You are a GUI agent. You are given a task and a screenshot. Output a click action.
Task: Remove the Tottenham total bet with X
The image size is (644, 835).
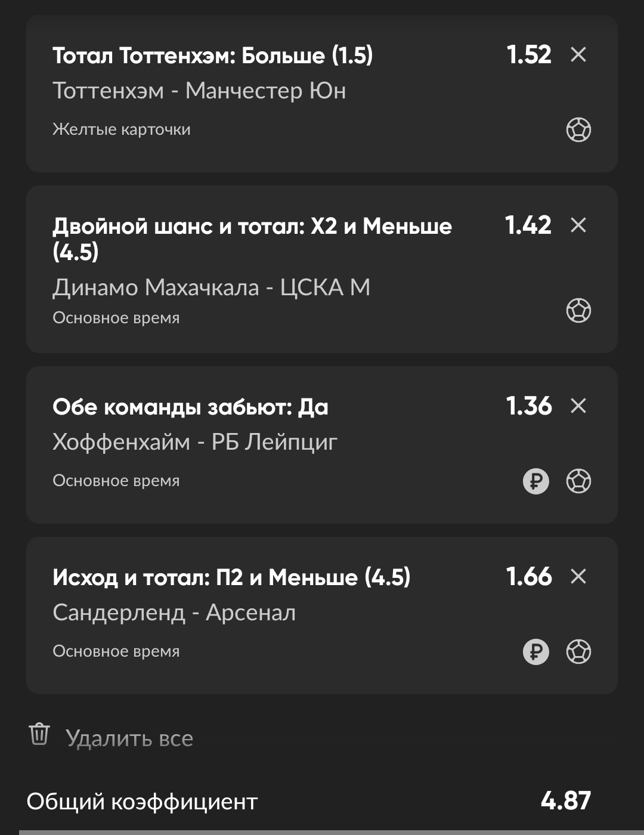pyautogui.click(x=578, y=55)
